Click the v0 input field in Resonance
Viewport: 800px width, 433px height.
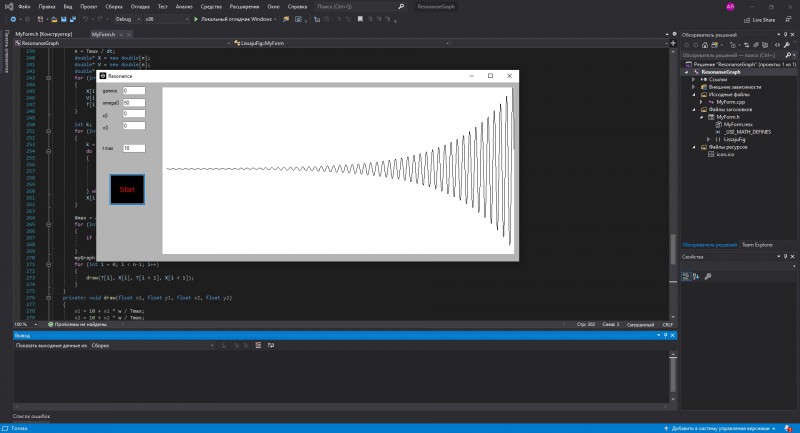(x=134, y=125)
